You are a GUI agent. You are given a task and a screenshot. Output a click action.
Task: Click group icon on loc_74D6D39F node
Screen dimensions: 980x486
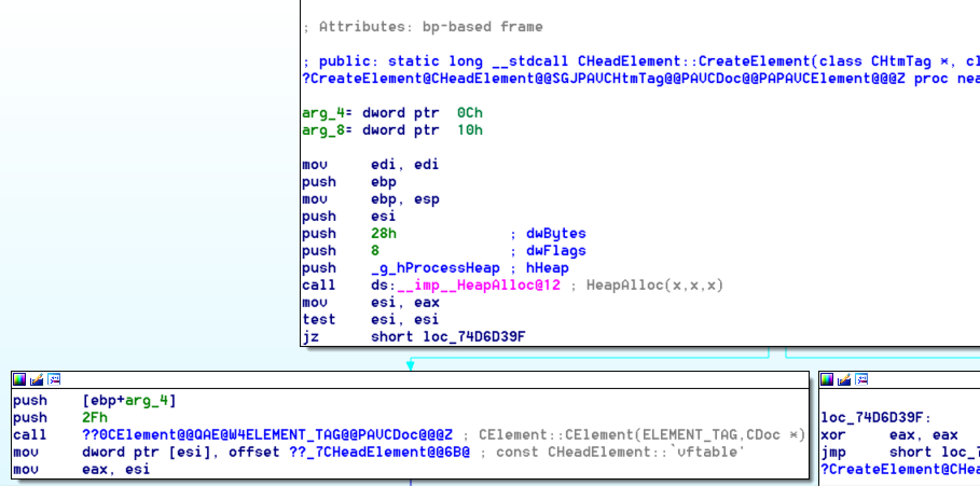861,380
